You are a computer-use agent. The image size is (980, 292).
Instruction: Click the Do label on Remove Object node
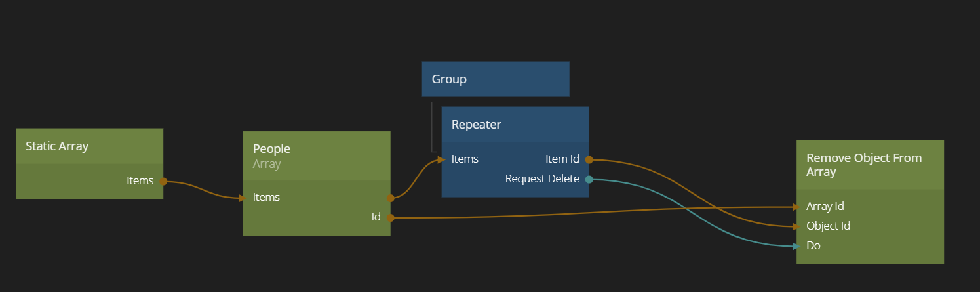813,246
